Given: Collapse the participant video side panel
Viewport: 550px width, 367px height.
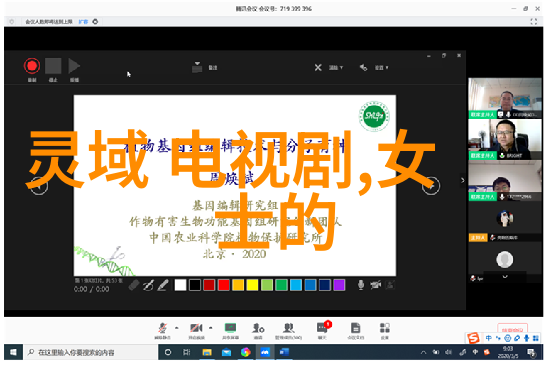Looking at the screenshot, I should click(463, 180).
